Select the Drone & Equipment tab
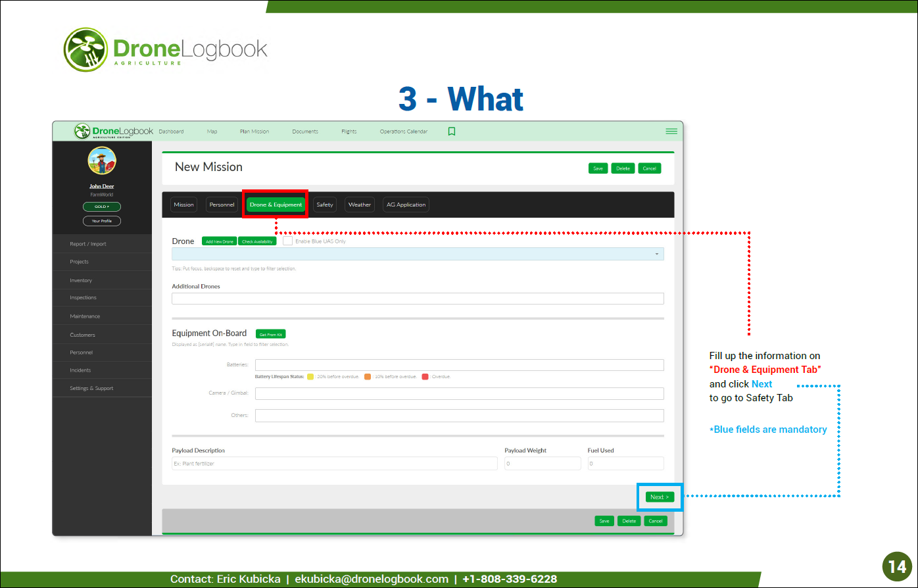The width and height of the screenshot is (918, 588). click(276, 205)
